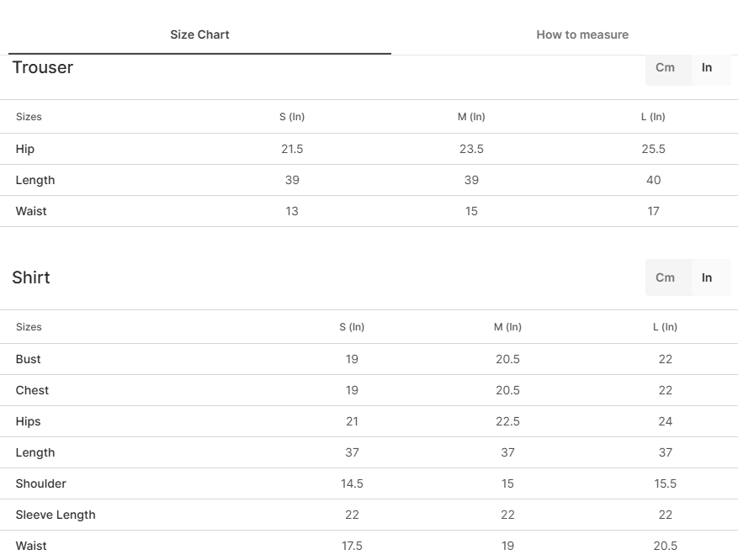The image size is (738, 560).
Task: Click the Shirt Chest row label
Action: tap(32, 390)
